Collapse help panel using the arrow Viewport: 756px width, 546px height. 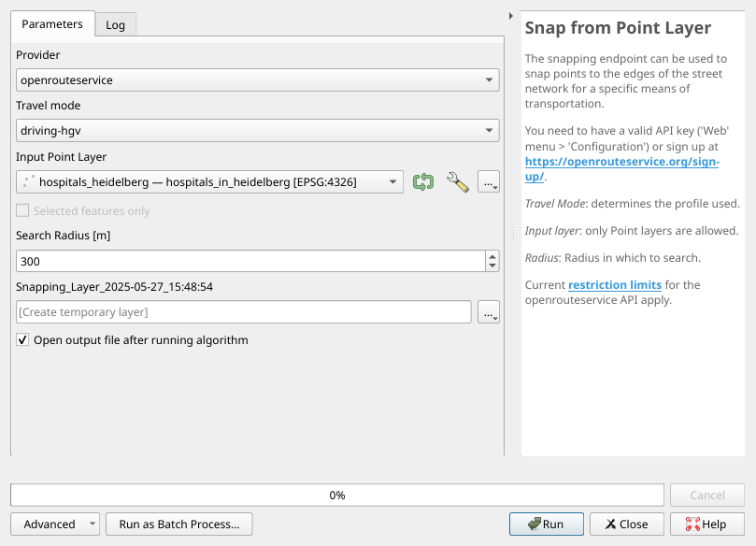point(510,16)
